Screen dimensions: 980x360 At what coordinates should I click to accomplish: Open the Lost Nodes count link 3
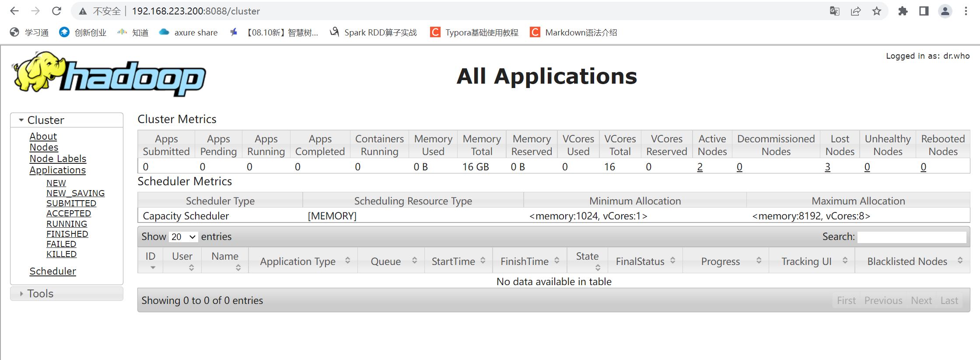click(827, 167)
